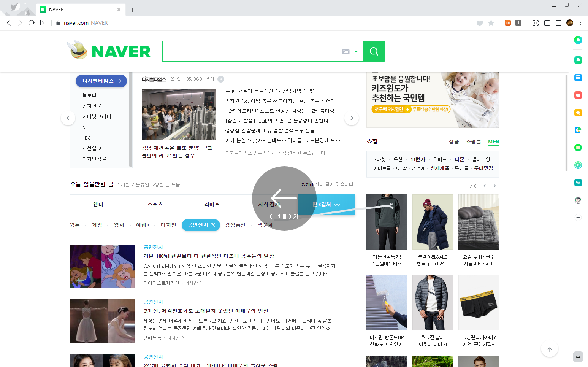
Task: Open the dark gray extension icon
Action: pos(518,23)
